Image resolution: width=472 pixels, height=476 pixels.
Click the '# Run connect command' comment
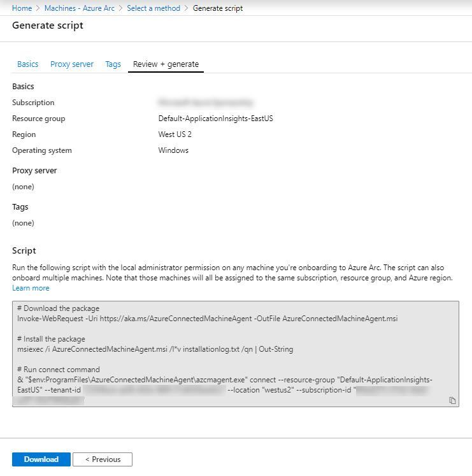point(59,370)
